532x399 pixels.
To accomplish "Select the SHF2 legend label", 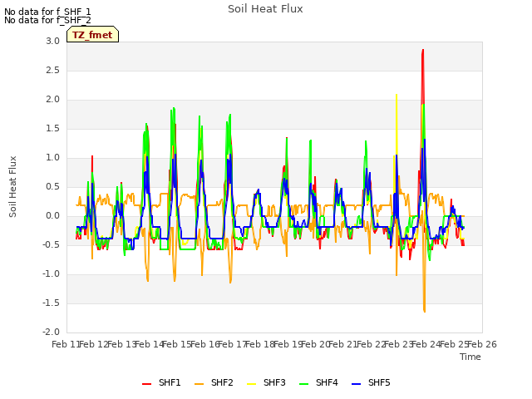I will pyautogui.click(x=222, y=382).
